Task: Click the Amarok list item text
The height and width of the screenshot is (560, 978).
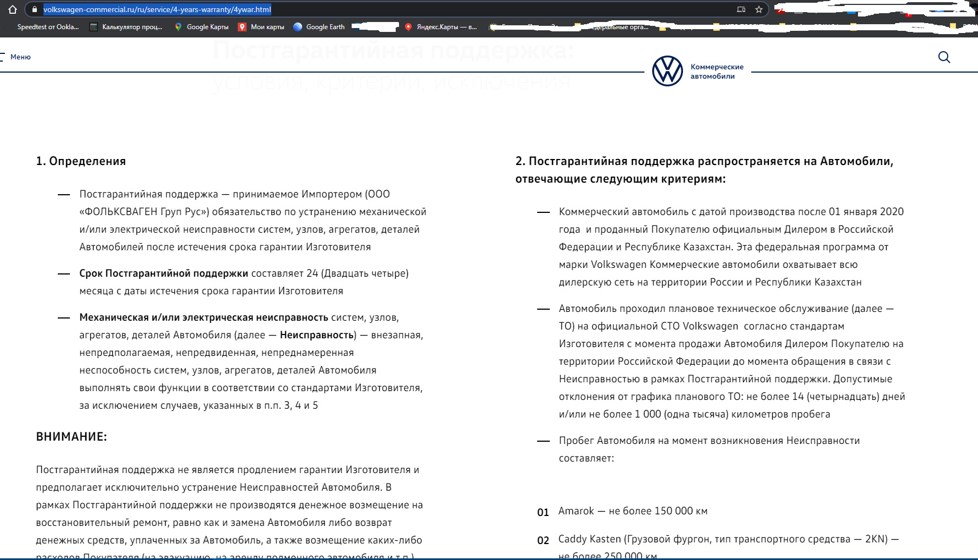Action: [632, 511]
